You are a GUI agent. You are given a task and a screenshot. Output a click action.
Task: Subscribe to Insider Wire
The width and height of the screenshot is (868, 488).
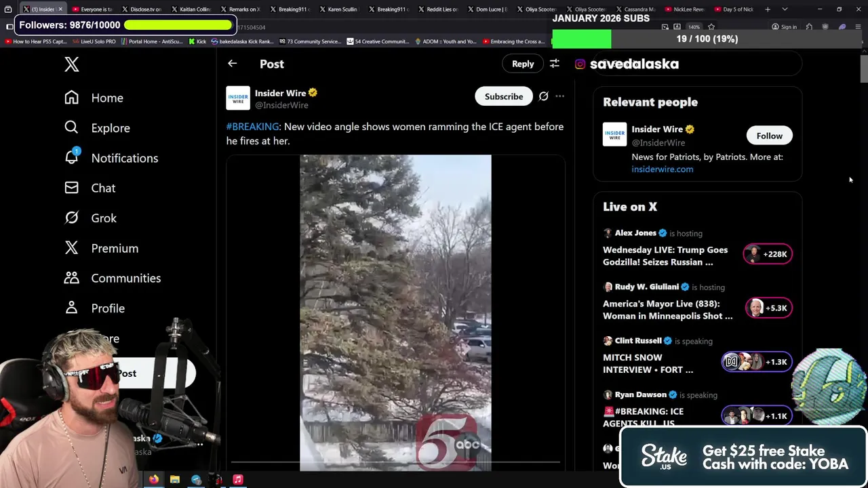pyautogui.click(x=504, y=96)
